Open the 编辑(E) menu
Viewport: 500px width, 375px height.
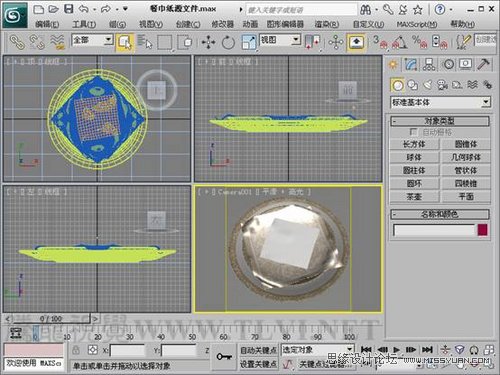47,24
